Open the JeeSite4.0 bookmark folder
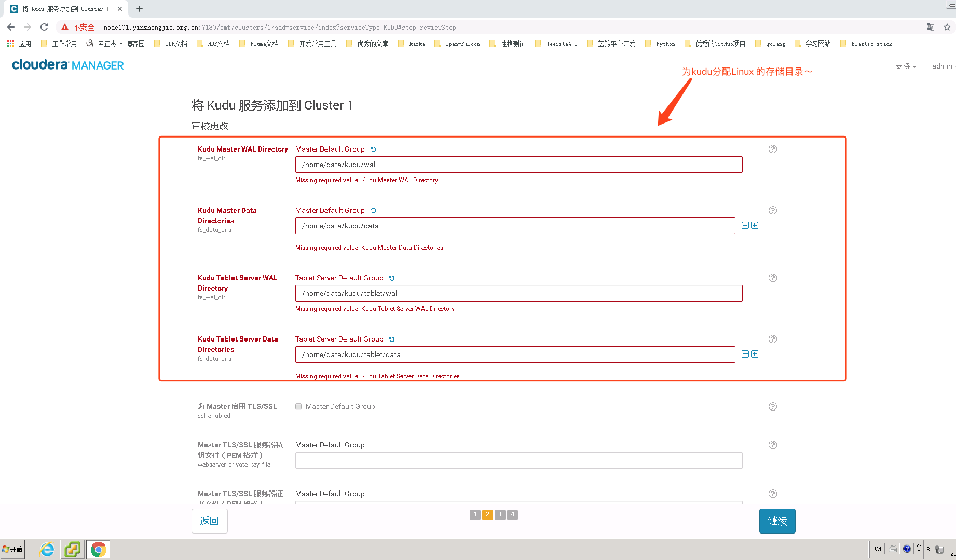This screenshot has width=956, height=560. [x=556, y=44]
